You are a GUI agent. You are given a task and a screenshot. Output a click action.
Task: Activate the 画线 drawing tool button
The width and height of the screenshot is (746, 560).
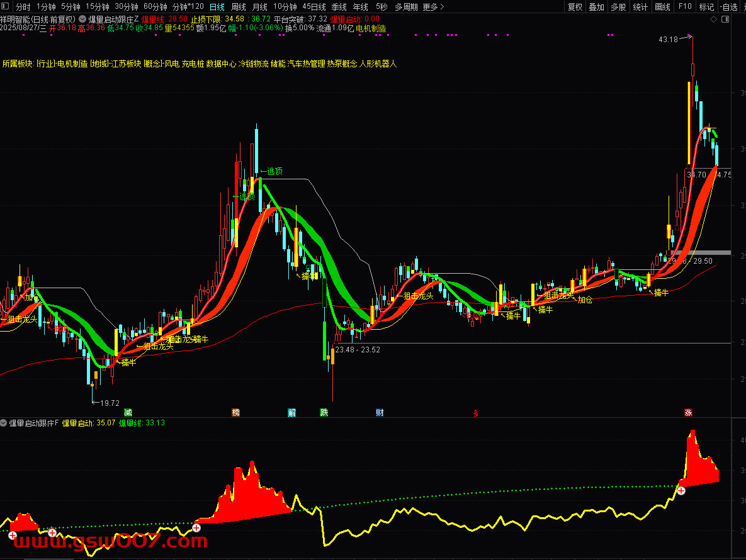click(x=662, y=7)
